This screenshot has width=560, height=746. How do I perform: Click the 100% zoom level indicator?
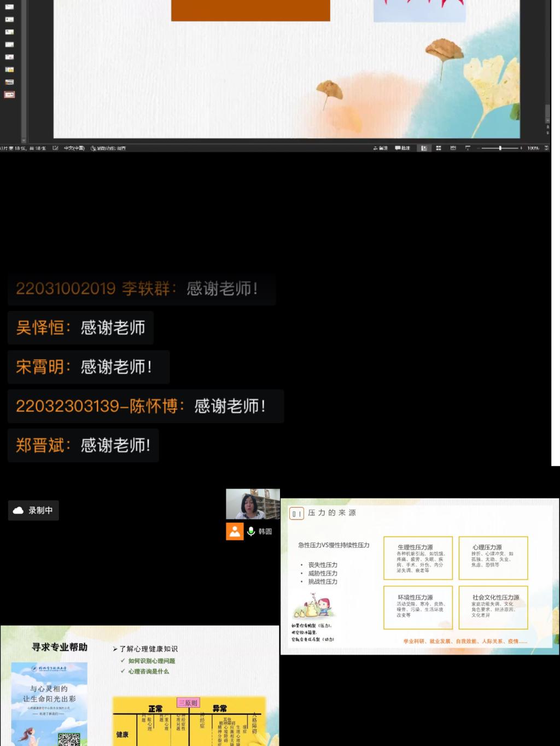point(533,148)
